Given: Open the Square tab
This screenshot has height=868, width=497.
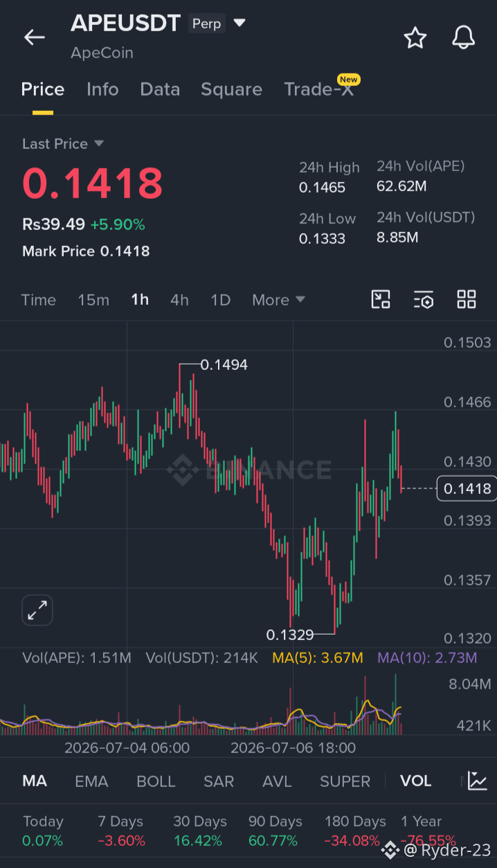Looking at the screenshot, I should pos(231,89).
